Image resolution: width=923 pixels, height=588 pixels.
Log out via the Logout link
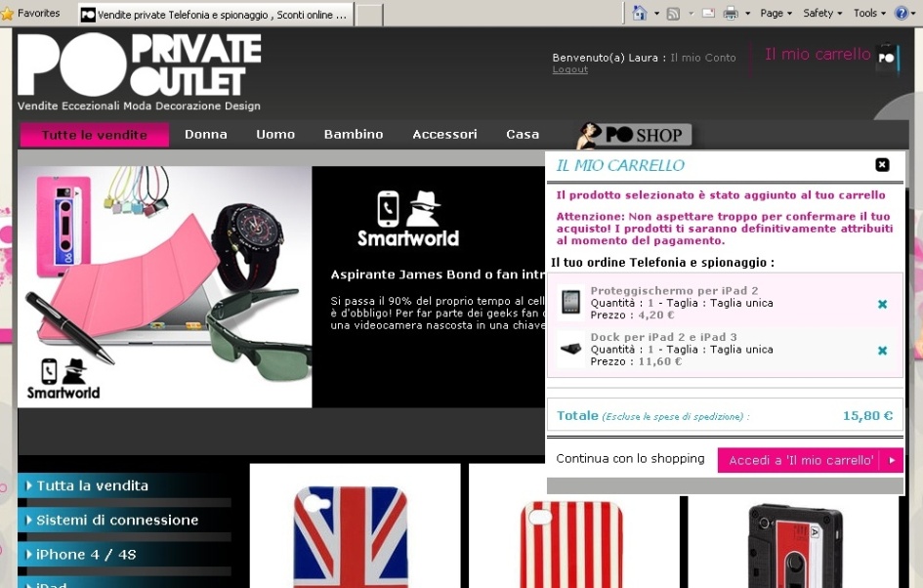(x=569, y=69)
